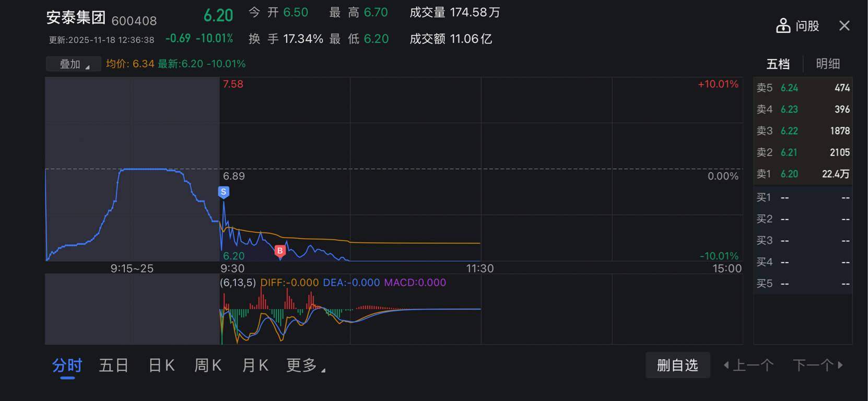Switch to the 日K tab

161,365
